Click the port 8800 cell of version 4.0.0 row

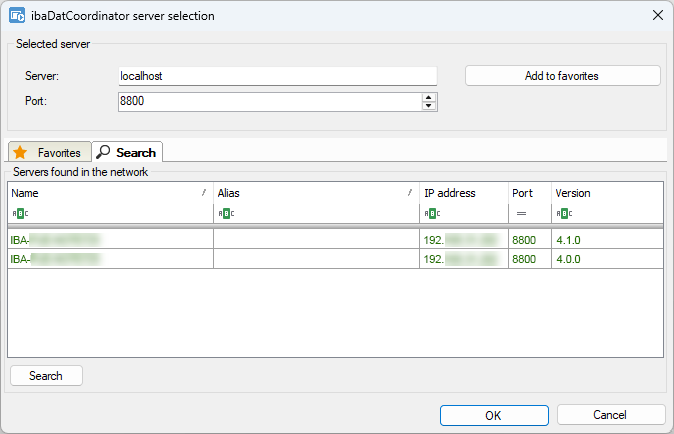click(x=530, y=259)
